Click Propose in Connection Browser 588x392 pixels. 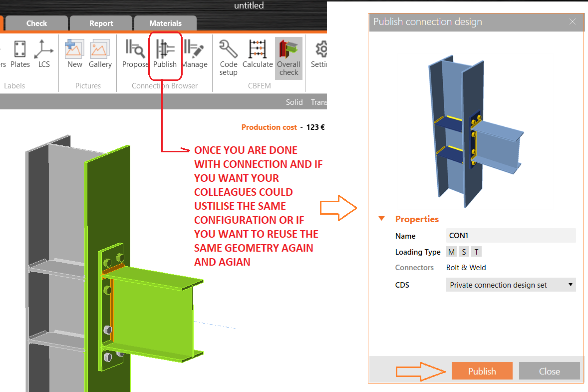136,53
